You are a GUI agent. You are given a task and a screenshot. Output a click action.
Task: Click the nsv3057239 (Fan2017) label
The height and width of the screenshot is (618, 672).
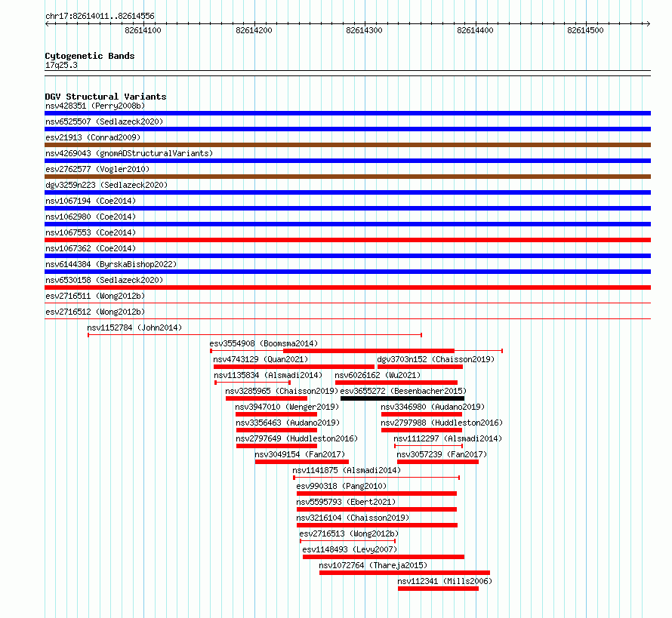[442, 454]
